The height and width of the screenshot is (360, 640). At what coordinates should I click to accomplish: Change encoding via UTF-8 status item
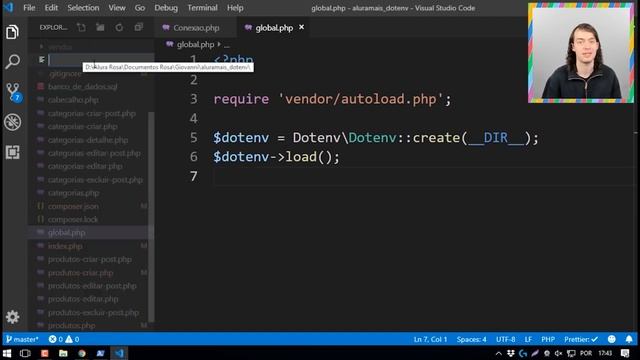[x=505, y=339]
